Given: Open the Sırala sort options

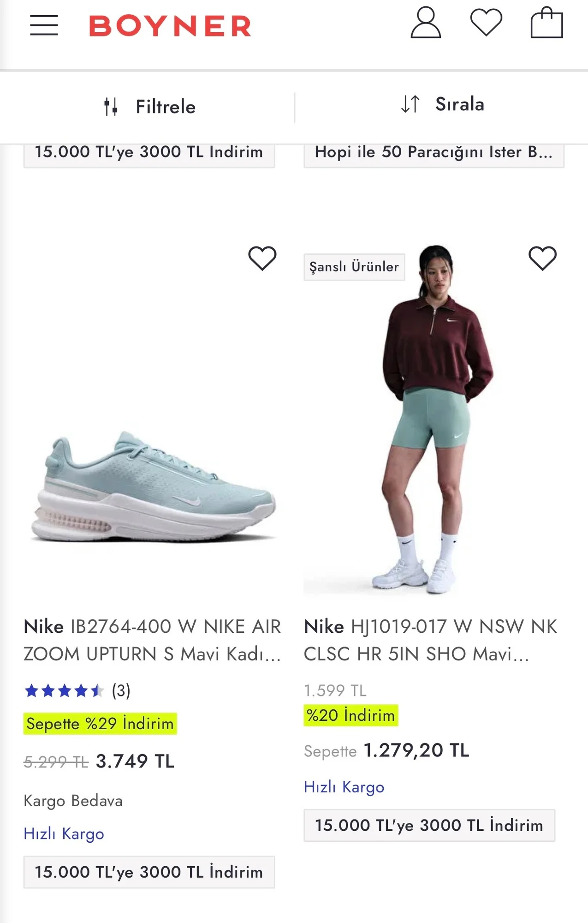Looking at the screenshot, I should click(460, 104).
